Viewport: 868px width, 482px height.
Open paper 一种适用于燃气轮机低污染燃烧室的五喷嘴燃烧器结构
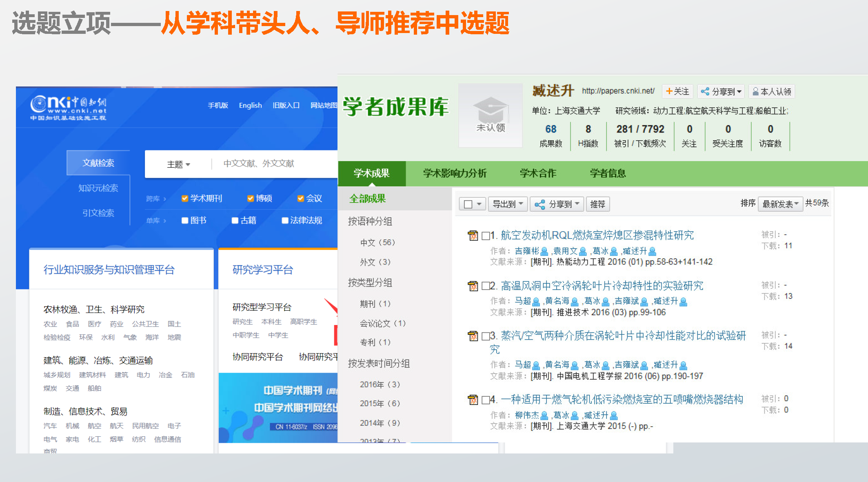(622, 399)
